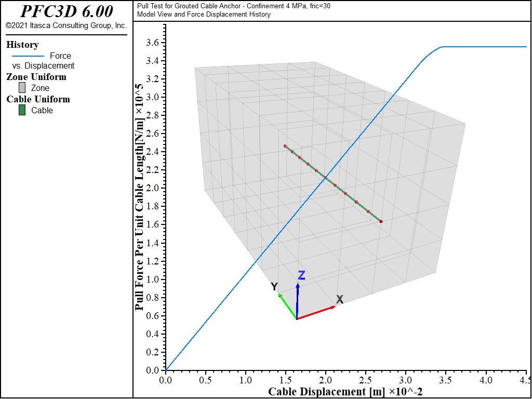Click the 0.2 tick label on the force axis
The height and width of the screenshot is (399, 532).
(153, 352)
